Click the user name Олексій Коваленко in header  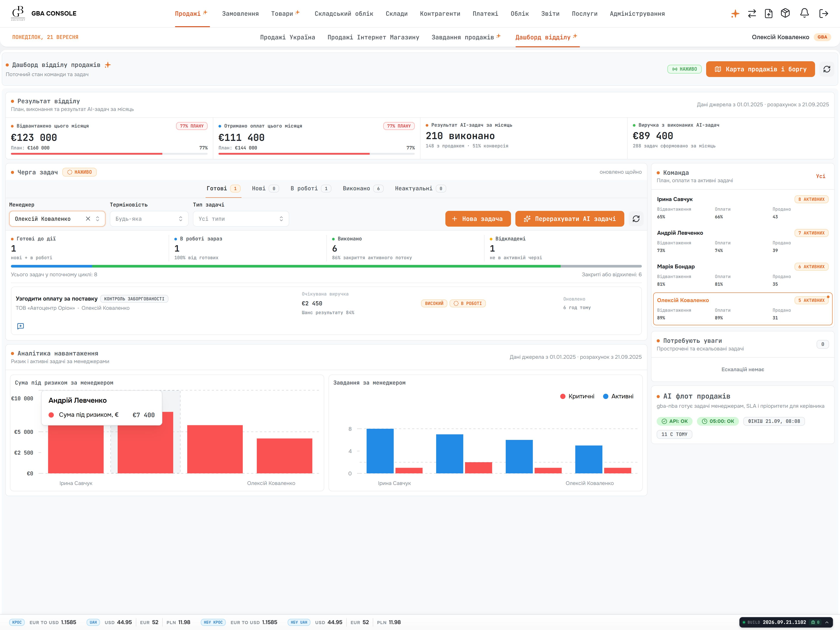pyautogui.click(x=780, y=37)
